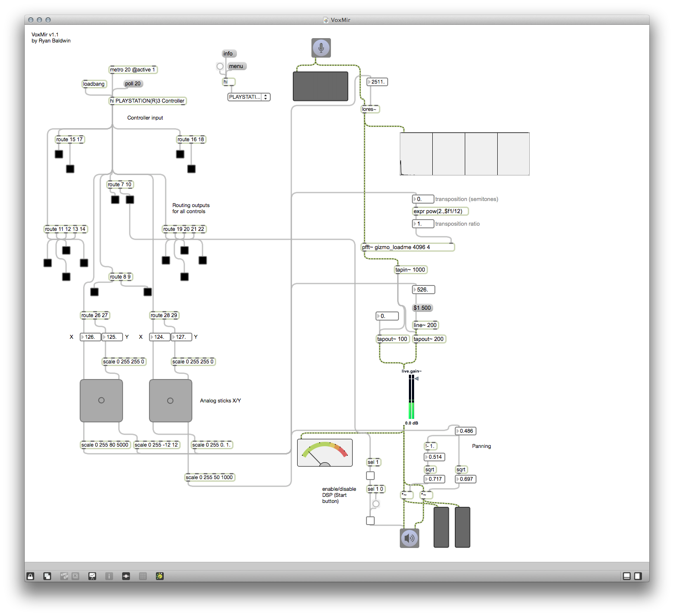Select the pfft~ gizmo_loadme 4096 4 object

pyautogui.click(x=408, y=247)
